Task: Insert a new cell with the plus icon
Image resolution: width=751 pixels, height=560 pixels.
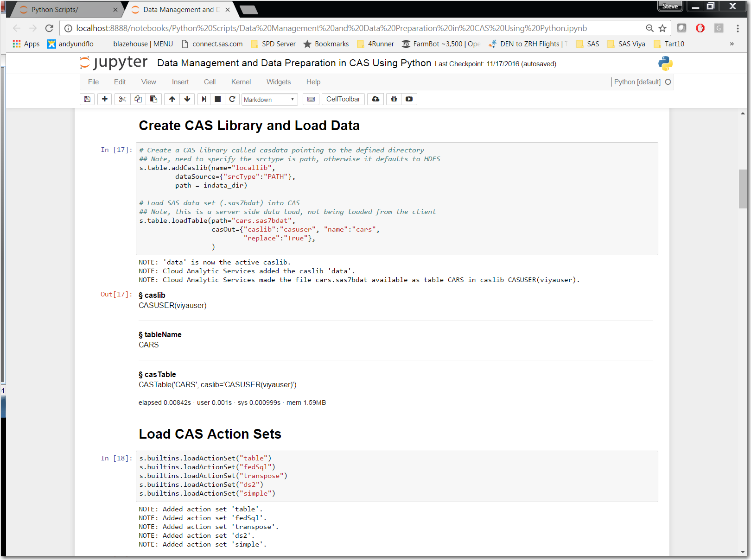Action: tap(105, 99)
